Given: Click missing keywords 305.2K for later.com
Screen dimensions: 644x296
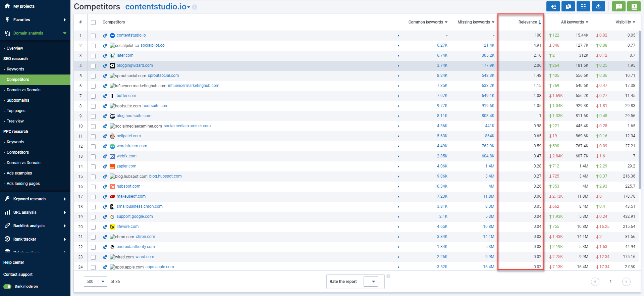Looking at the screenshot, I should click(488, 55).
